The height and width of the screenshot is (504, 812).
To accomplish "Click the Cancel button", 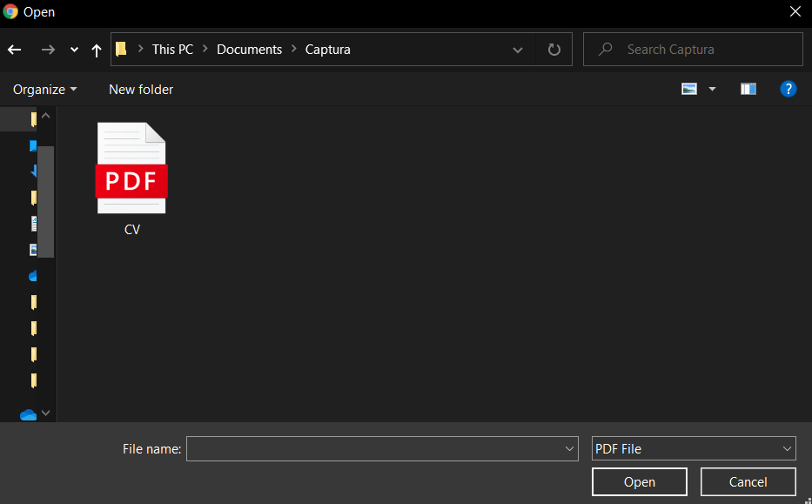I will coord(748,481).
